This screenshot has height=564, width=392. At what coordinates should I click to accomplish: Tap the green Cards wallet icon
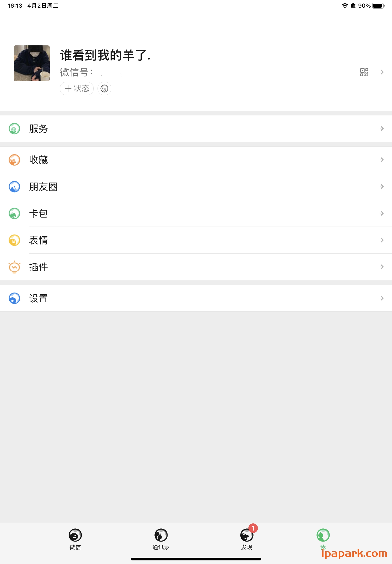(x=15, y=213)
